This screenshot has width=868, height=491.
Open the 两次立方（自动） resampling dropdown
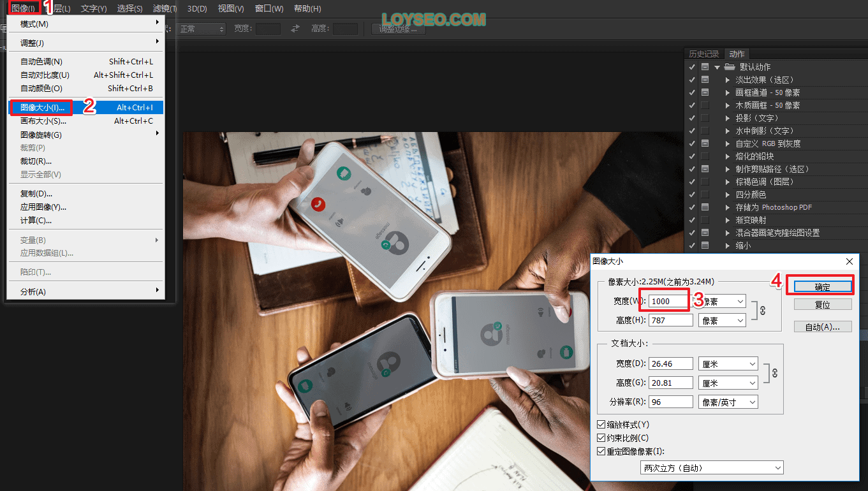(x=712, y=467)
